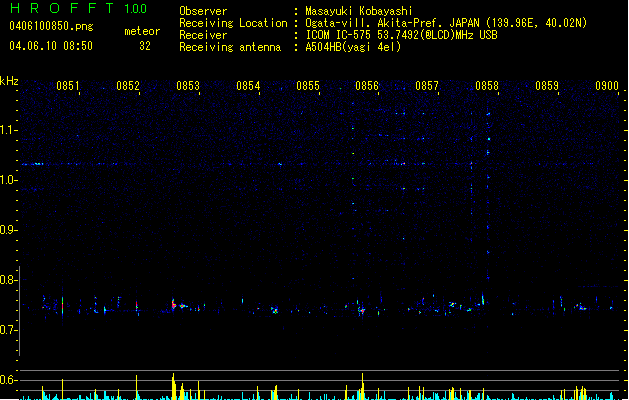Click the date stamp 04.06.10 08:50
The image size is (629, 400).
(51, 46)
